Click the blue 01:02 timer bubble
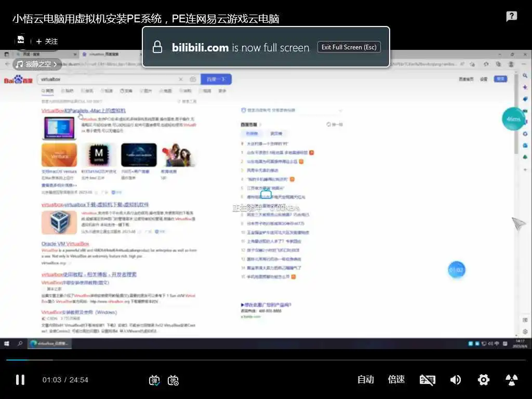 coord(456,270)
